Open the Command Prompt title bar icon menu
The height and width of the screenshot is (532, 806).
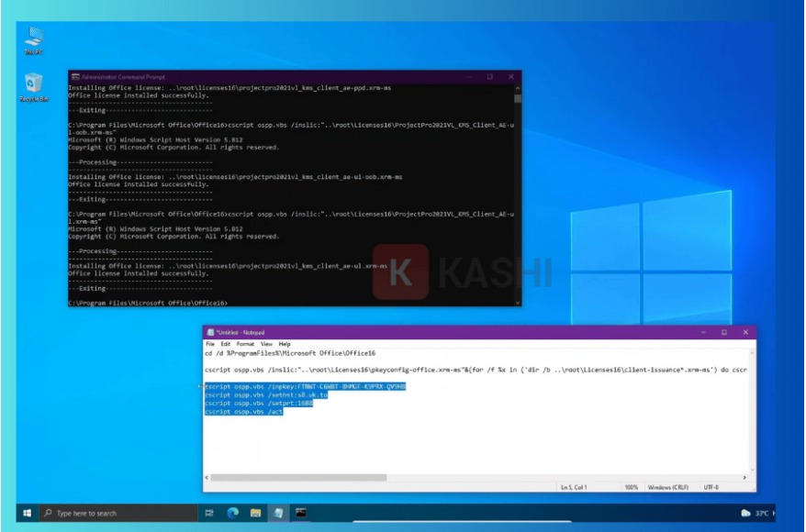(x=74, y=77)
